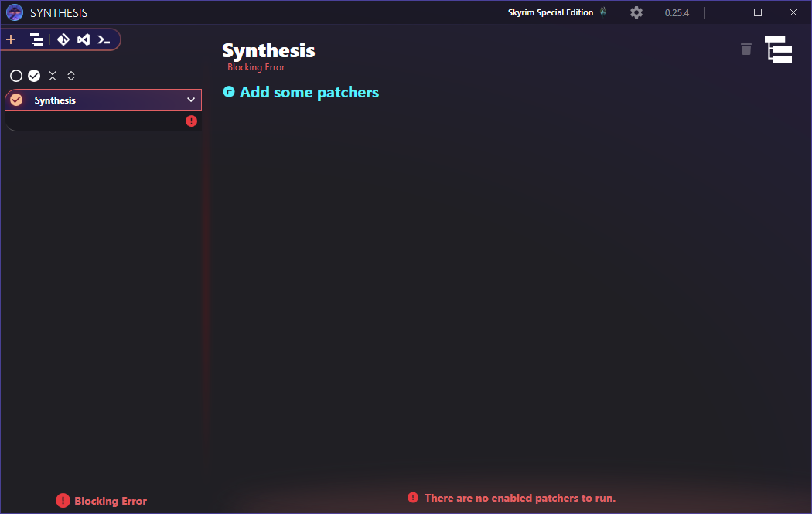Click the large group icon at top right
The image size is (812, 514).
click(x=778, y=49)
